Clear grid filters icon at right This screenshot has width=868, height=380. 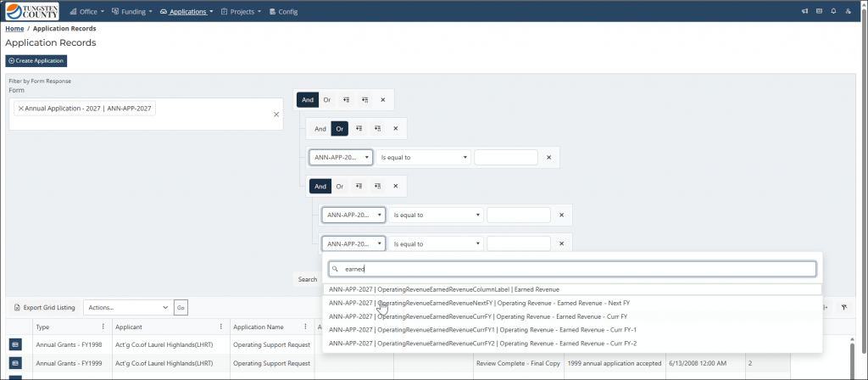tap(844, 307)
